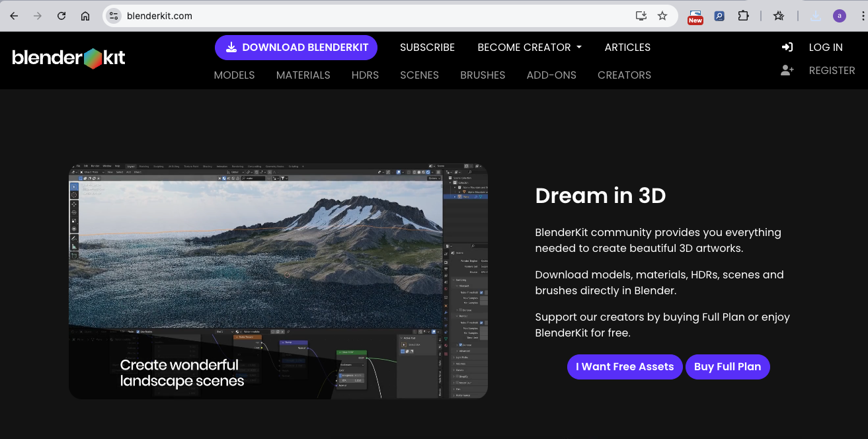Expand the Become Creator dropdown
The image size is (868, 439).
[529, 48]
